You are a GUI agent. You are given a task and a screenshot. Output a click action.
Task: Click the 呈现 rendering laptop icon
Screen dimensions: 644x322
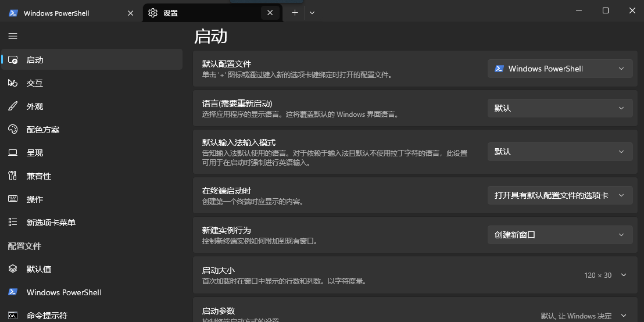(x=13, y=153)
